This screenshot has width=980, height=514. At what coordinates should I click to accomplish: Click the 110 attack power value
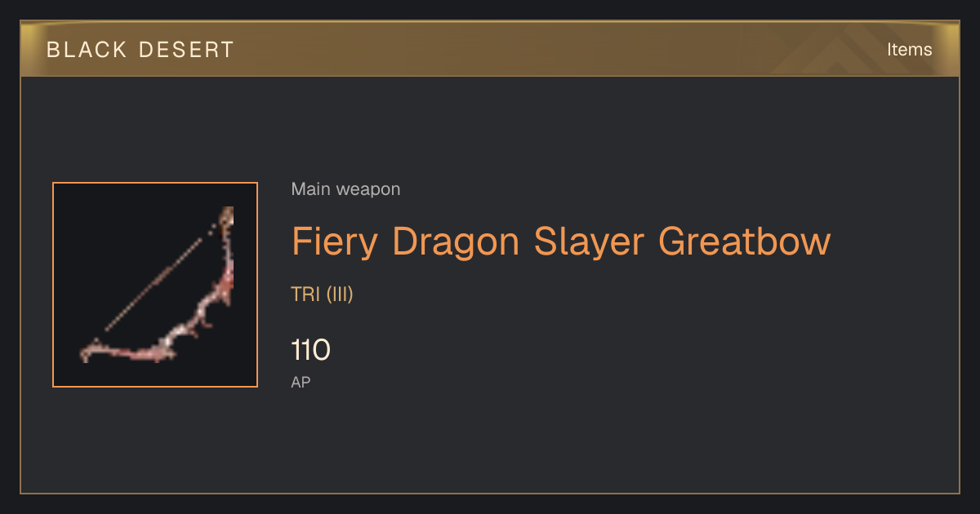coord(310,351)
